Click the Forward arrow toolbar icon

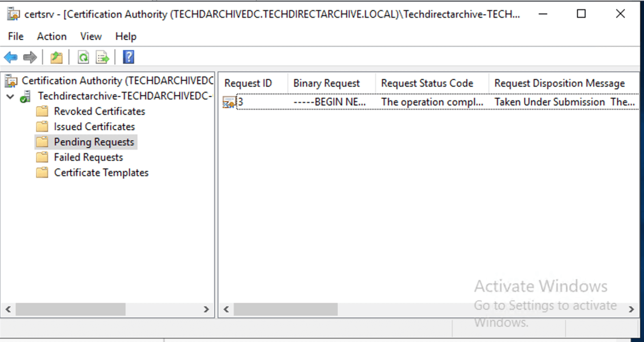30,58
